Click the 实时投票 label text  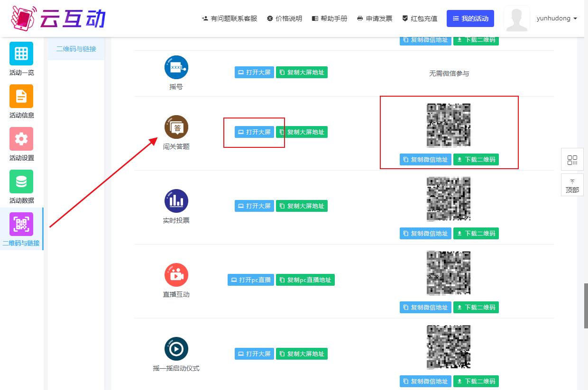click(176, 220)
